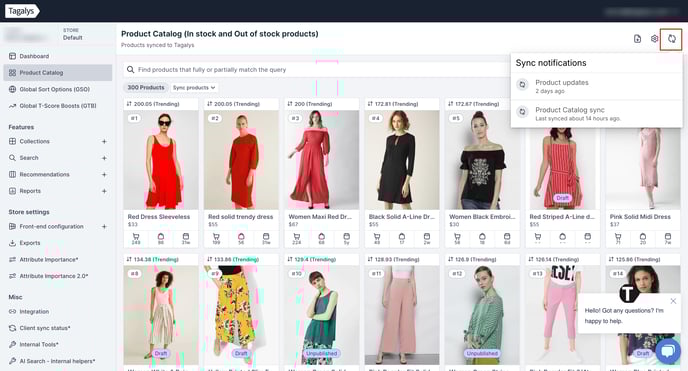Open Integration page

tap(34, 311)
